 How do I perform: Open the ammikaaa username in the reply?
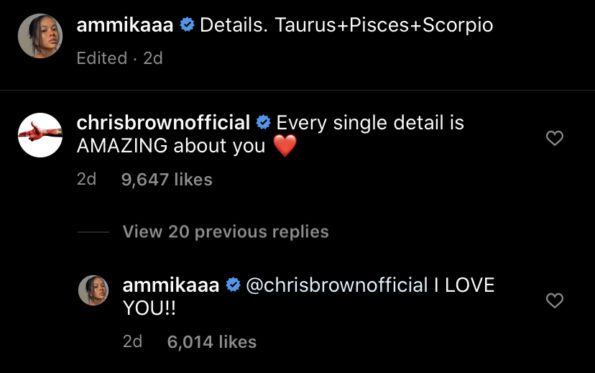coord(171,285)
